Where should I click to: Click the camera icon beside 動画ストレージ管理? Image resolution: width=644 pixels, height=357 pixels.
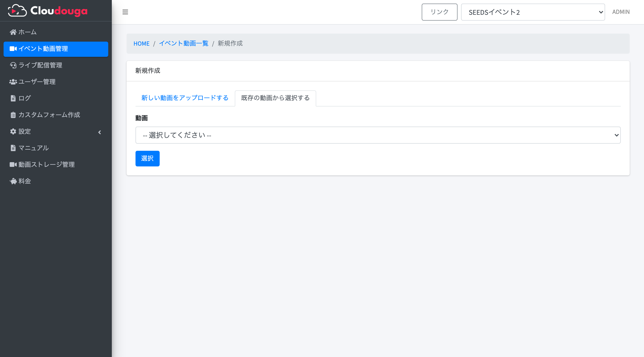pyautogui.click(x=13, y=164)
